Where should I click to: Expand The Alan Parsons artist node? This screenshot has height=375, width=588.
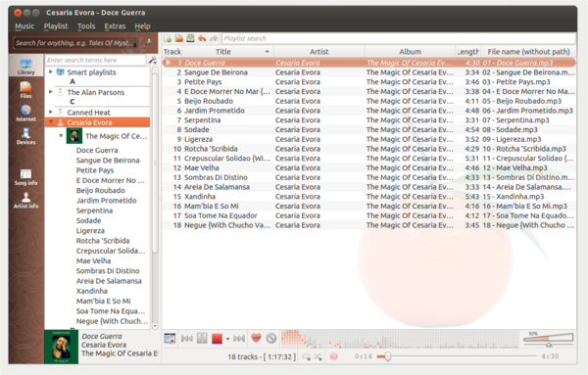tap(51, 91)
